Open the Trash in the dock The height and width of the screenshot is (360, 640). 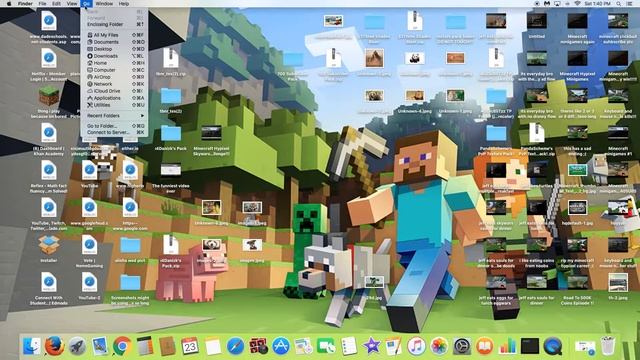(608, 346)
